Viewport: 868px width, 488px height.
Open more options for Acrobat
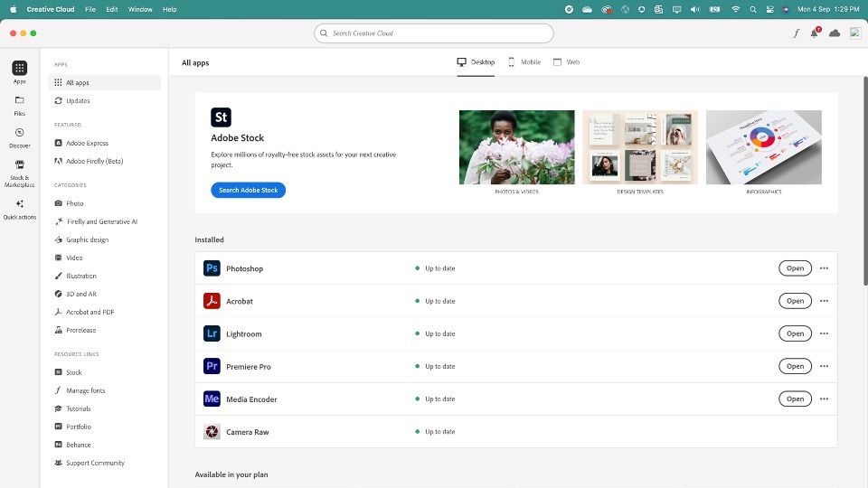tap(825, 301)
